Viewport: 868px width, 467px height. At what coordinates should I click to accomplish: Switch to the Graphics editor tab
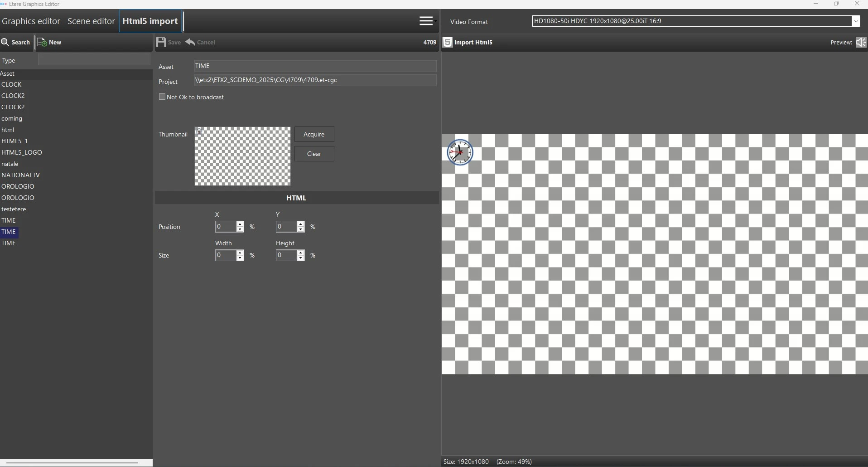[31, 21]
